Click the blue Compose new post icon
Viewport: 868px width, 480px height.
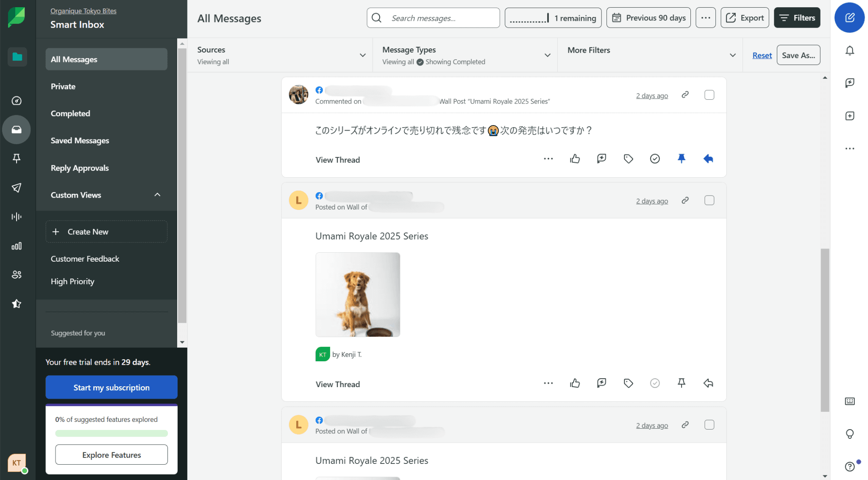[x=849, y=18]
